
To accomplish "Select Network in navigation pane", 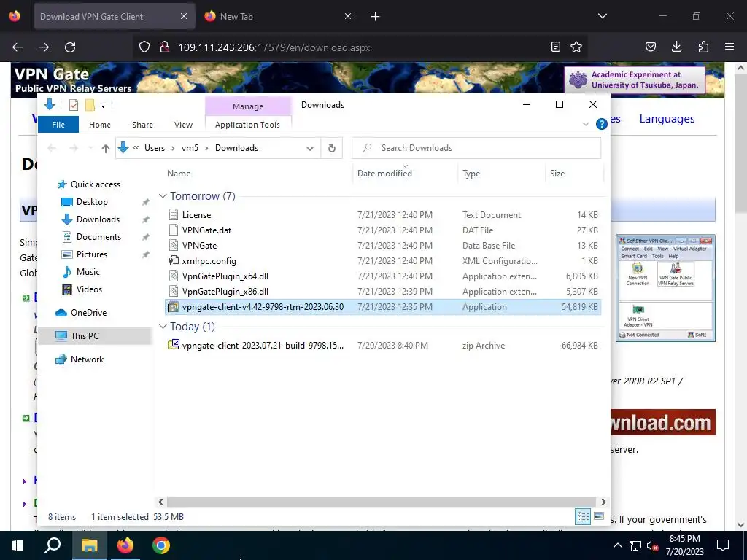I will pyautogui.click(x=87, y=359).
